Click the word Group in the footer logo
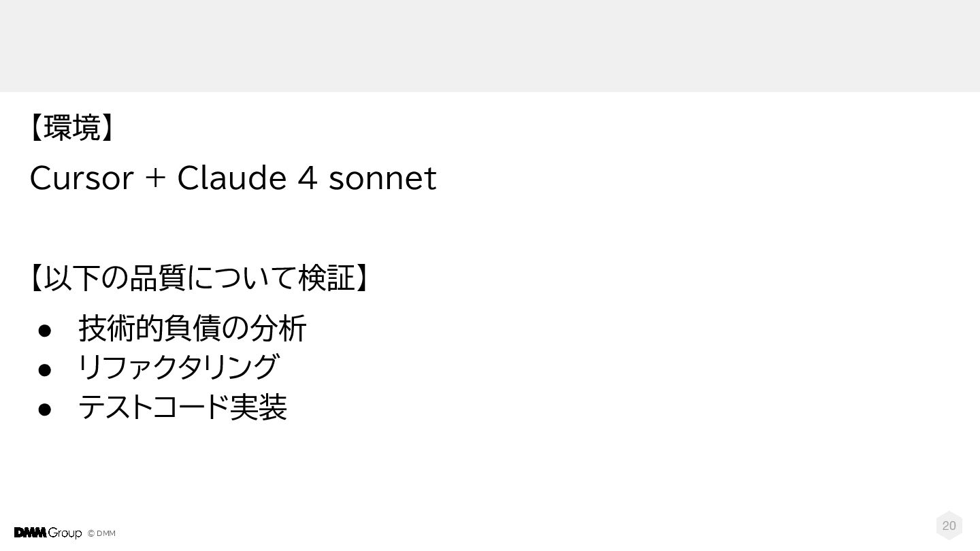Screen dimensions: 980x551 point(65,533)
